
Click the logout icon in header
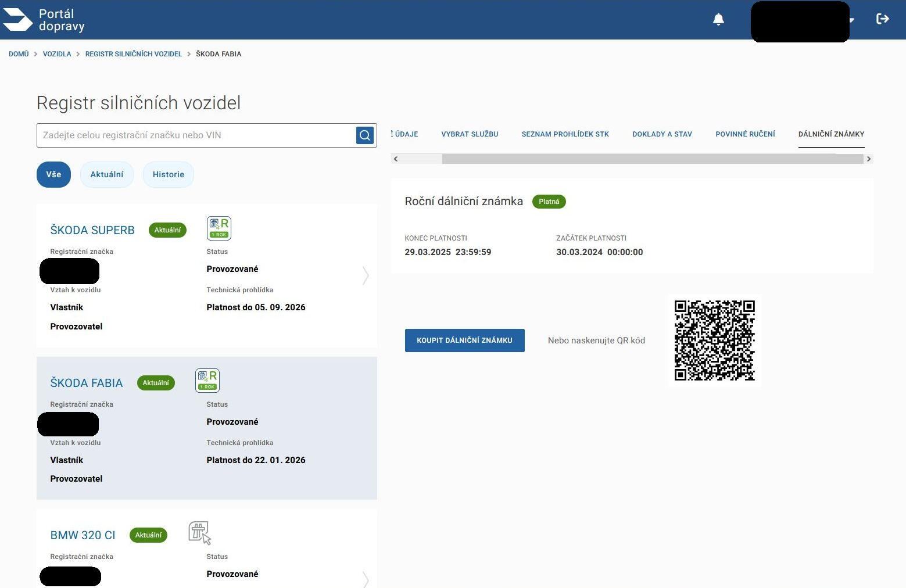point(883,19)
